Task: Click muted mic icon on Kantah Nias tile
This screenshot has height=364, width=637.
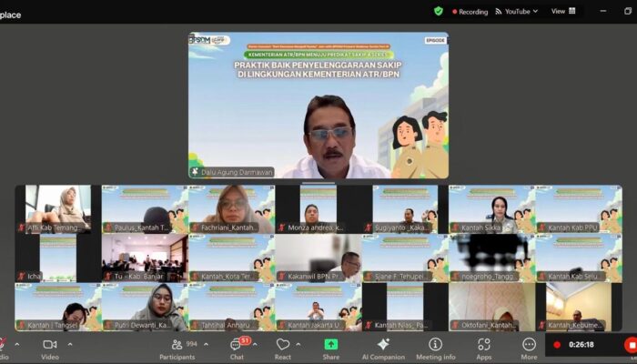Action: [368, 326]
